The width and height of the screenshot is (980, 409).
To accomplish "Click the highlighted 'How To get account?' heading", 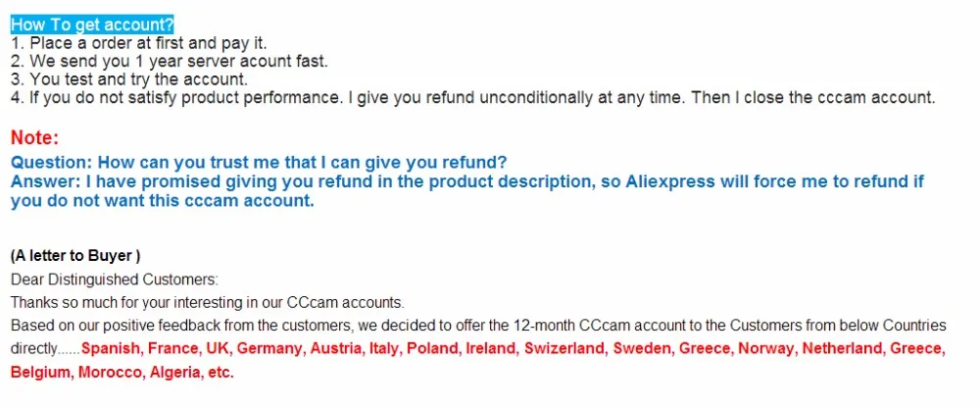I will pos(92,26).
